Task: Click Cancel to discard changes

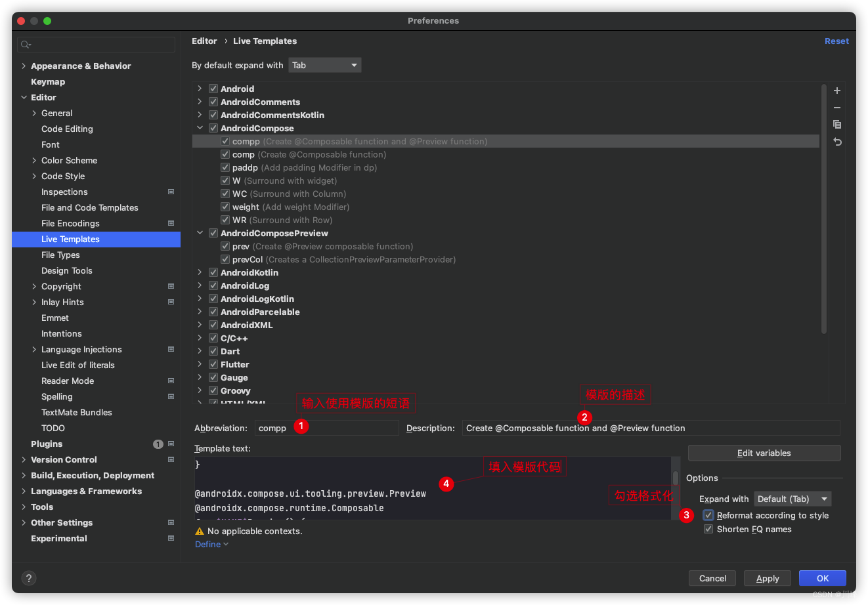Action: point(712,578)
